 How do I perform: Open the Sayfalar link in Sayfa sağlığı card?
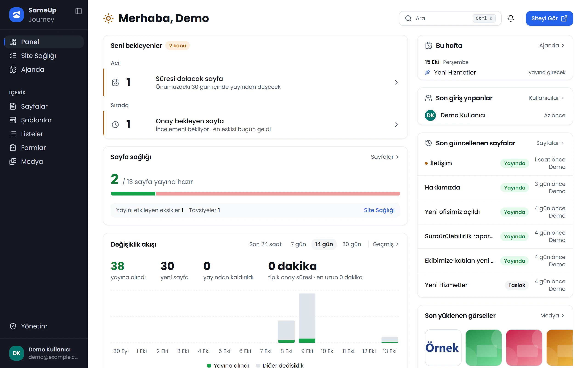coord(385,157)
